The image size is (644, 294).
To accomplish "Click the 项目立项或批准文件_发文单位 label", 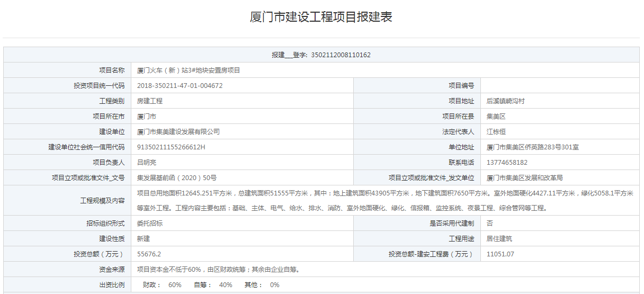I will 431,178.
